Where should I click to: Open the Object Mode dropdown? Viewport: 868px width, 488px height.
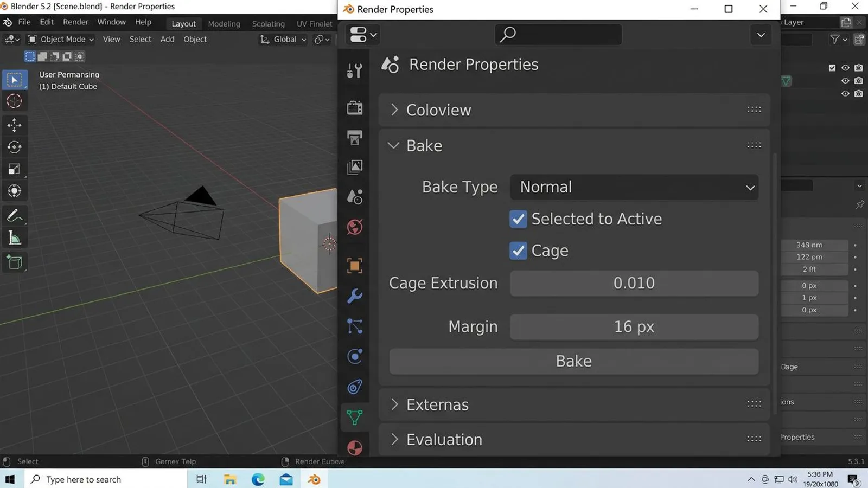61,40
